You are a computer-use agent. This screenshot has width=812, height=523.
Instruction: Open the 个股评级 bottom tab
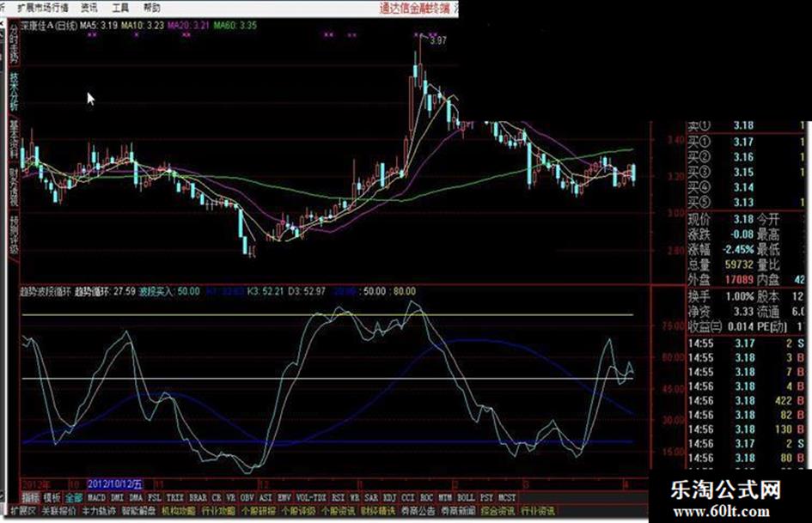[298, 511]
